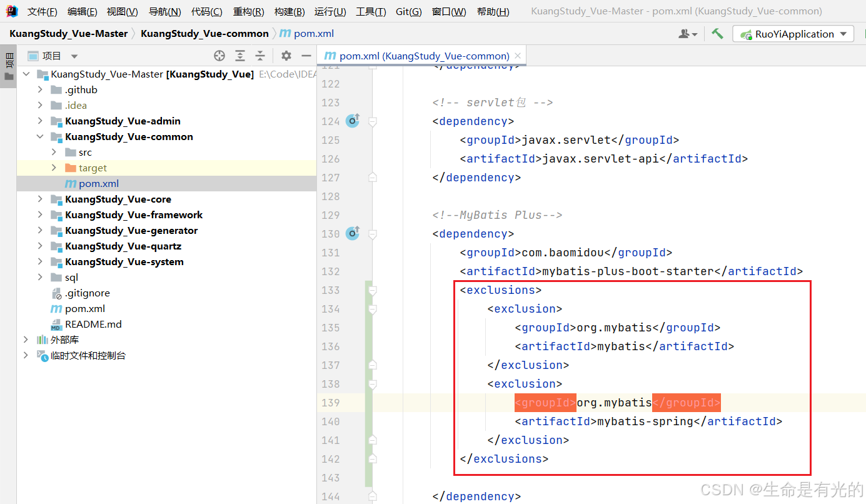Open the Git(G) menu

408,12
